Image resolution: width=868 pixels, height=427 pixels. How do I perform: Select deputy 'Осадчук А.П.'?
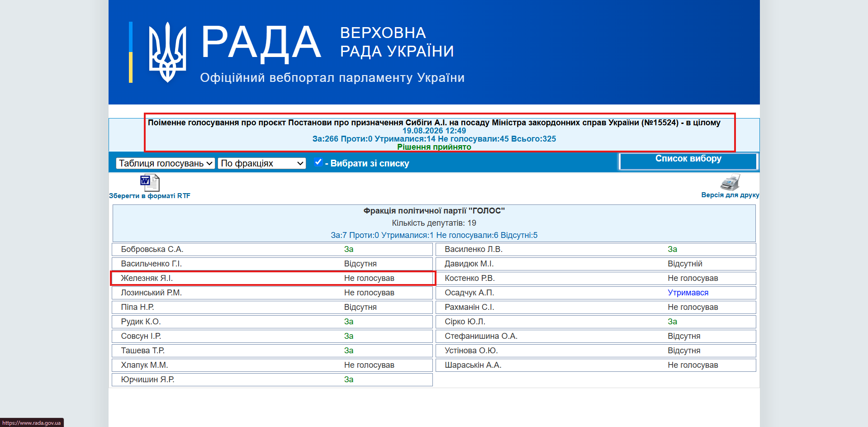tap(470, 293)
